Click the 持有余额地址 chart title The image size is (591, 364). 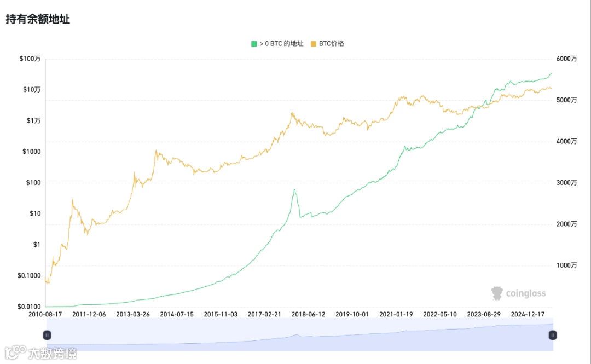(x=38, y=19)
